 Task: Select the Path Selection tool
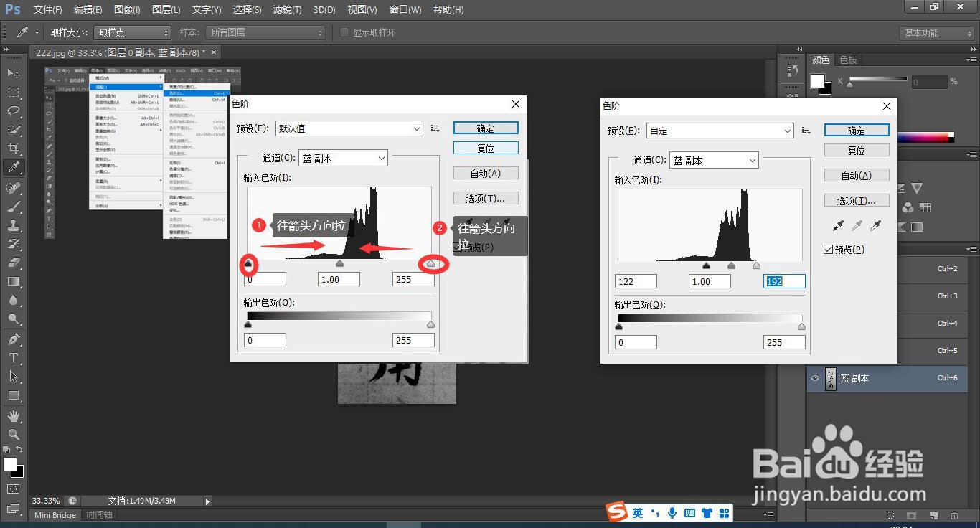click(14, 377)
